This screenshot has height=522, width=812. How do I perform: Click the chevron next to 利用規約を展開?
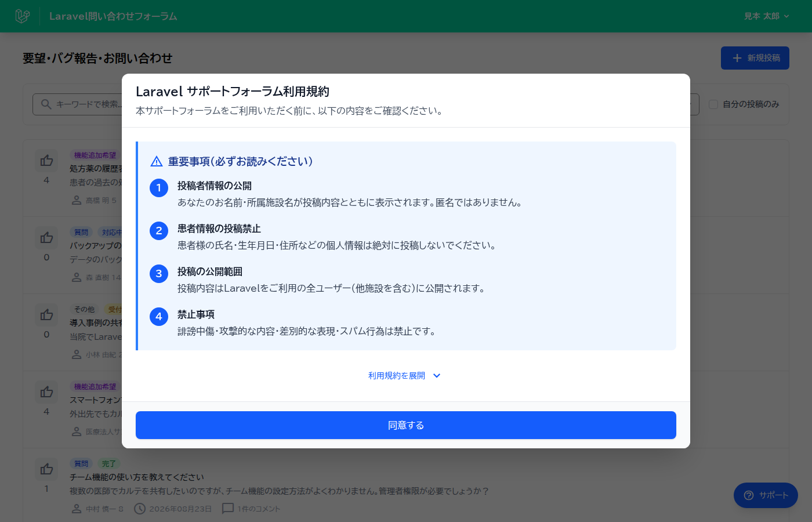point(437,376)
